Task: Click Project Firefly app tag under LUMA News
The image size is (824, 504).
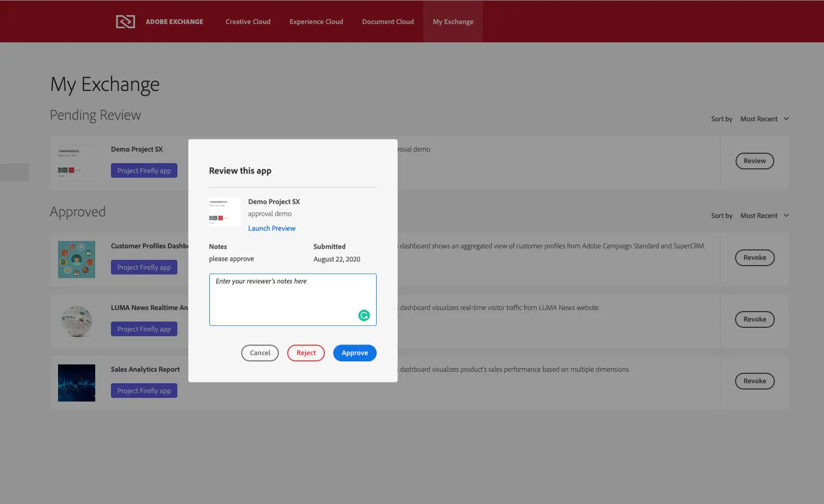Action: [144, 329]
